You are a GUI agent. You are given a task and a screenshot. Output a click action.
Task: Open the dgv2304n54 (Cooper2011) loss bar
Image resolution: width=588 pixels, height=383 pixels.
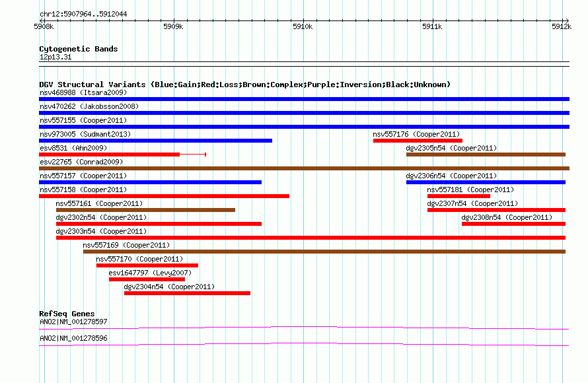pyautogui.click(x=187, y=293)
